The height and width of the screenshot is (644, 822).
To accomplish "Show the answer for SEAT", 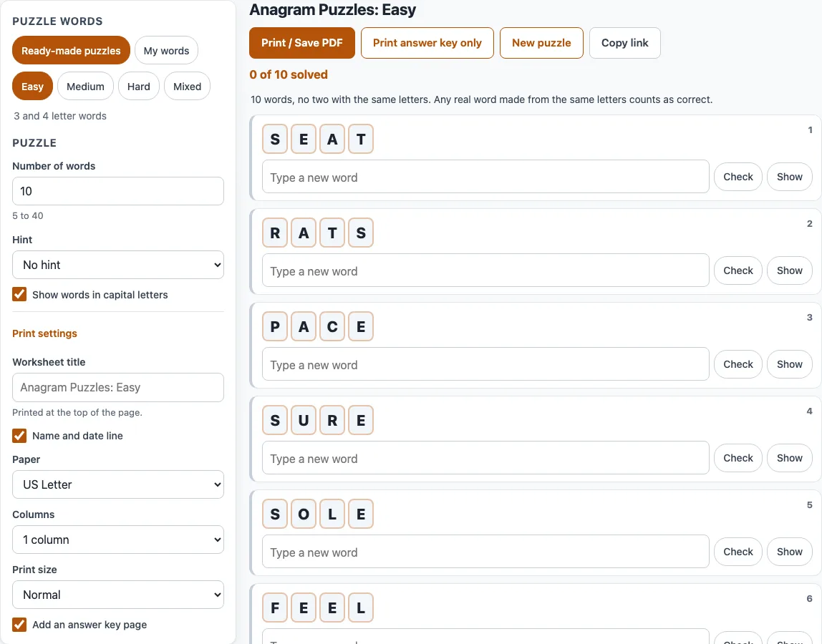I will pos(790,177).
